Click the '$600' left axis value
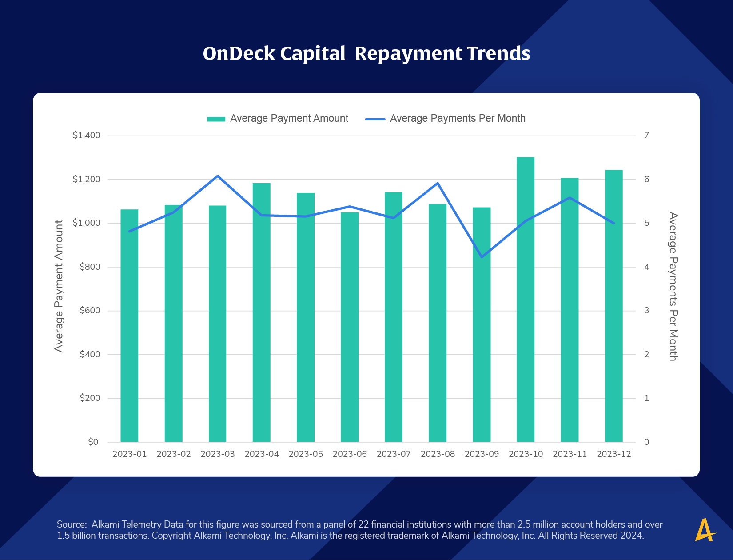733x560 pixels. coord(90,311)
